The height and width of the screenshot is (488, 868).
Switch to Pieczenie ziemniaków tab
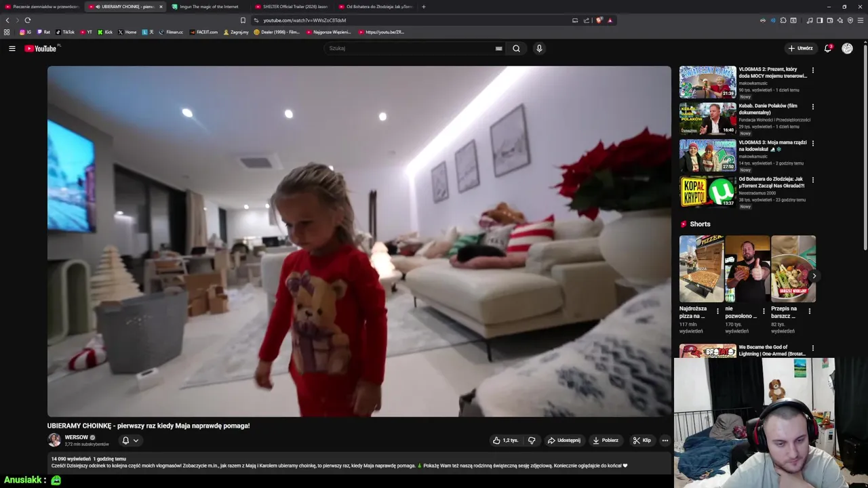42,7
